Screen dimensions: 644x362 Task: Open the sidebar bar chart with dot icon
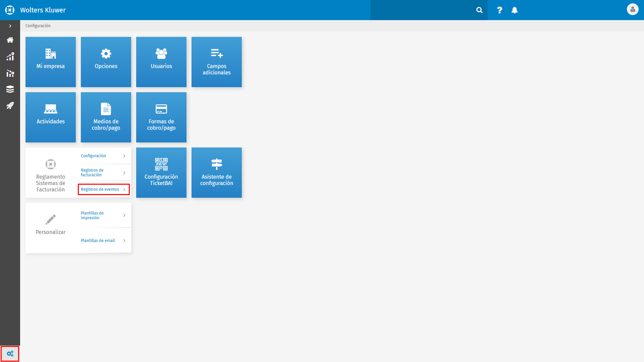click(10, 56)
